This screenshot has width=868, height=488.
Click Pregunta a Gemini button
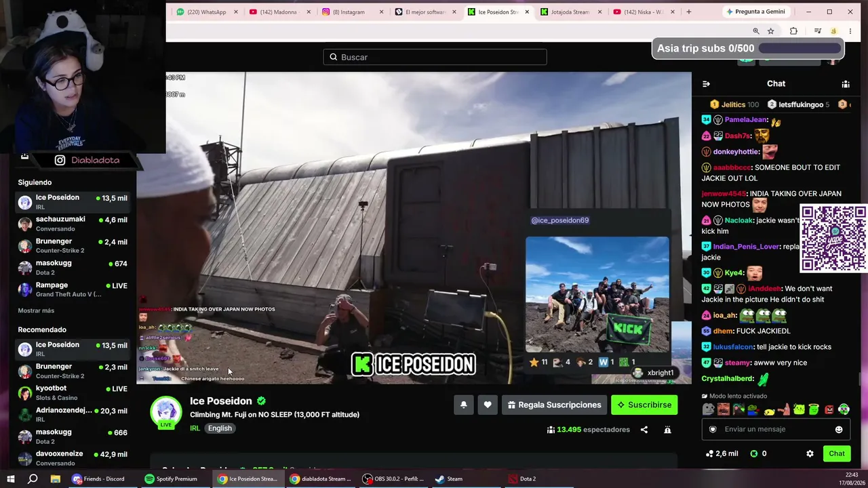[x=755, y=12]
